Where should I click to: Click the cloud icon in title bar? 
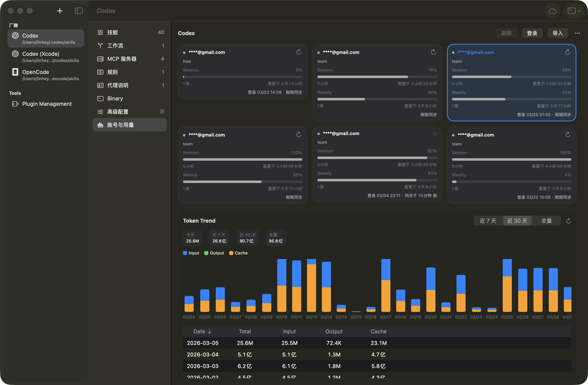552,11
